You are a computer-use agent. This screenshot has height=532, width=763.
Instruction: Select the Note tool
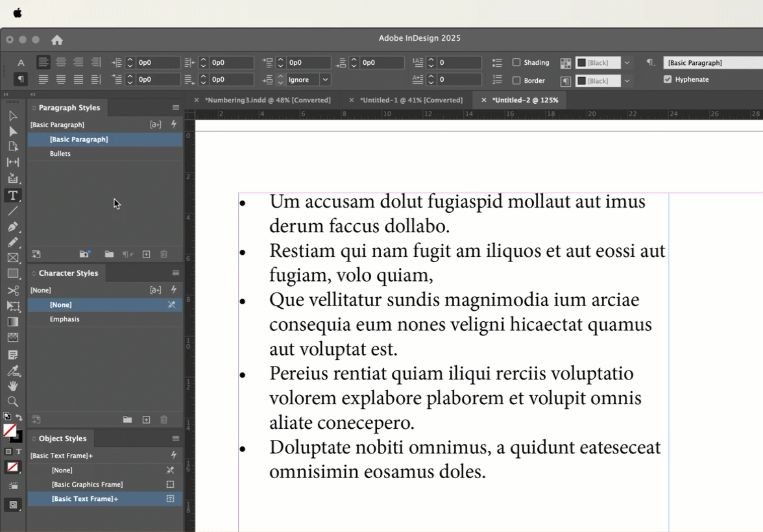click(13, 355)
